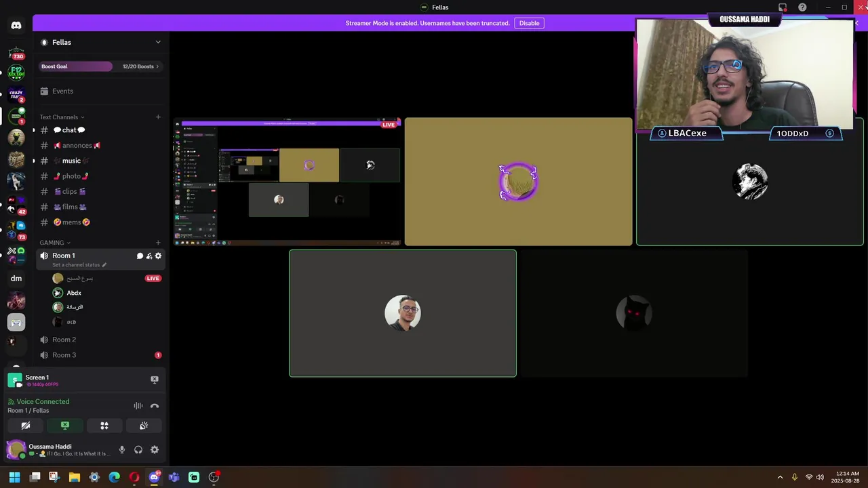This screenshot has height=488, width=868.
Task: Select the tile with glasses avatar
Action: (x=403, y=313)
